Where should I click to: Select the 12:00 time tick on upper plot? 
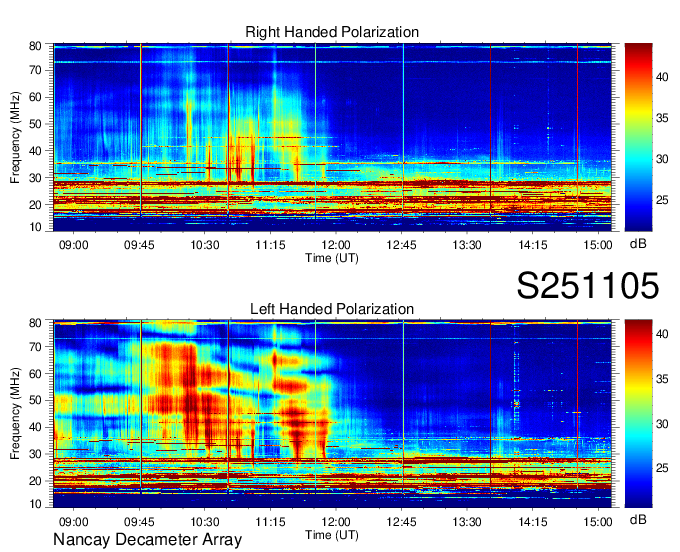click(336, 244)
